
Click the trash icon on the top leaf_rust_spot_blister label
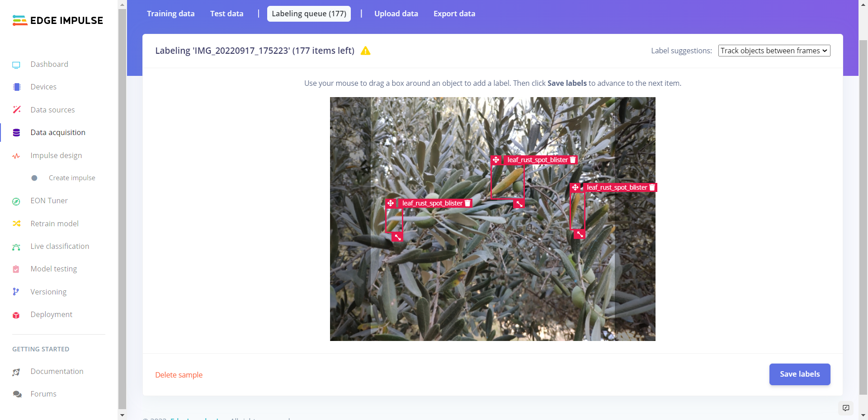pos(573,160)
